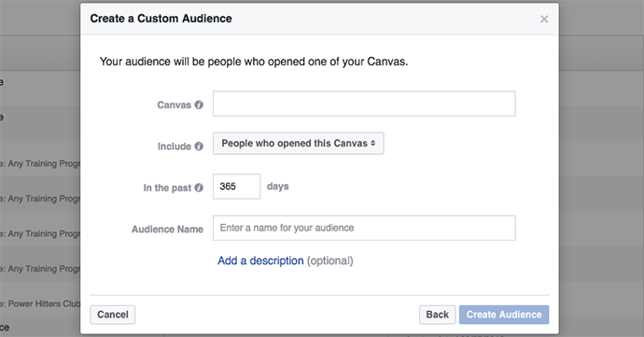
Task: Click the Create Audience button
Action: click(504, 315)
